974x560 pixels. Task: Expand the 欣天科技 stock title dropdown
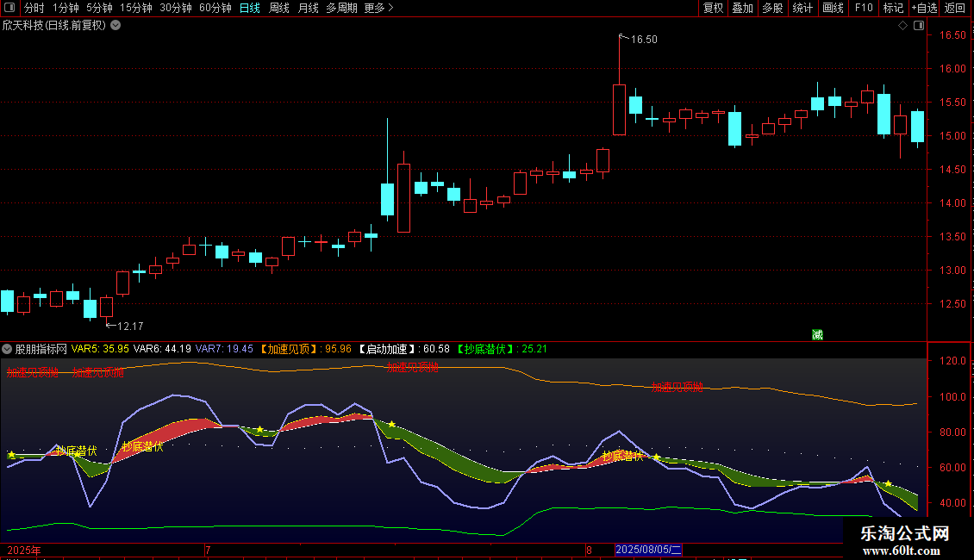click(x=116, y=25)
